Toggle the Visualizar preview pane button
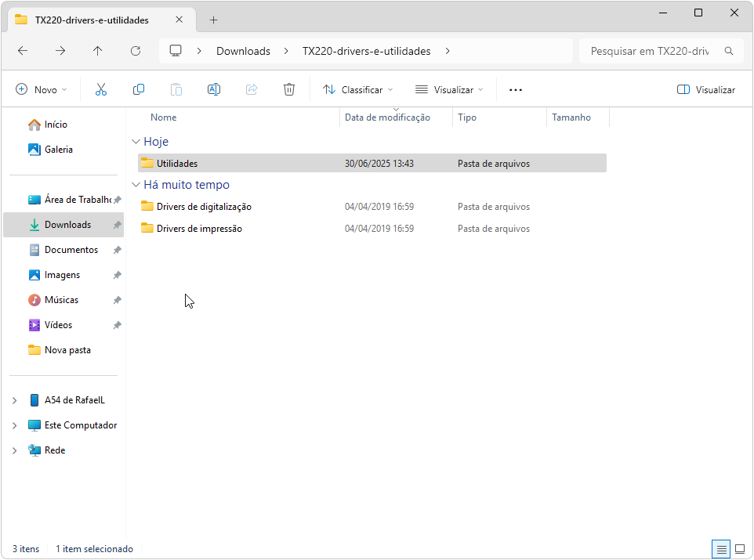This screenshot has height=560, width=754. pyautogui.click(x=706, y=90)
